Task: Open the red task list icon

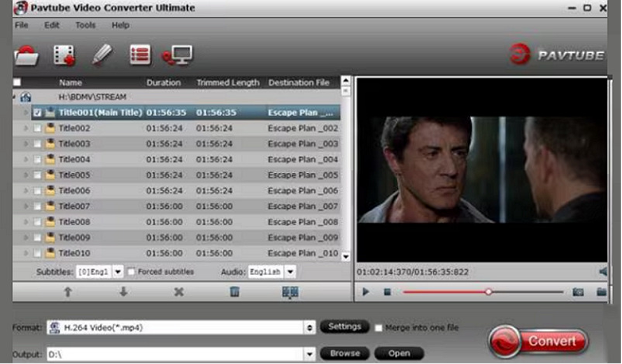Action: click(139, 55)
